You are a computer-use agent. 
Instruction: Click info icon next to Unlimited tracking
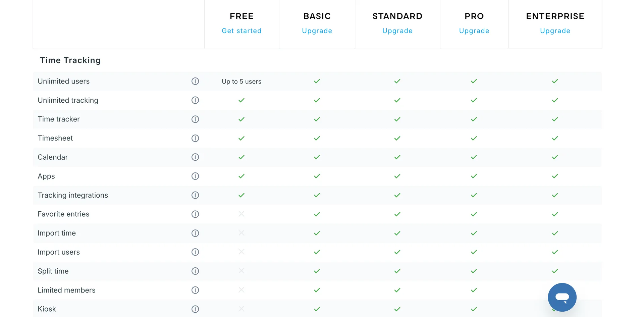click(195, 100)
